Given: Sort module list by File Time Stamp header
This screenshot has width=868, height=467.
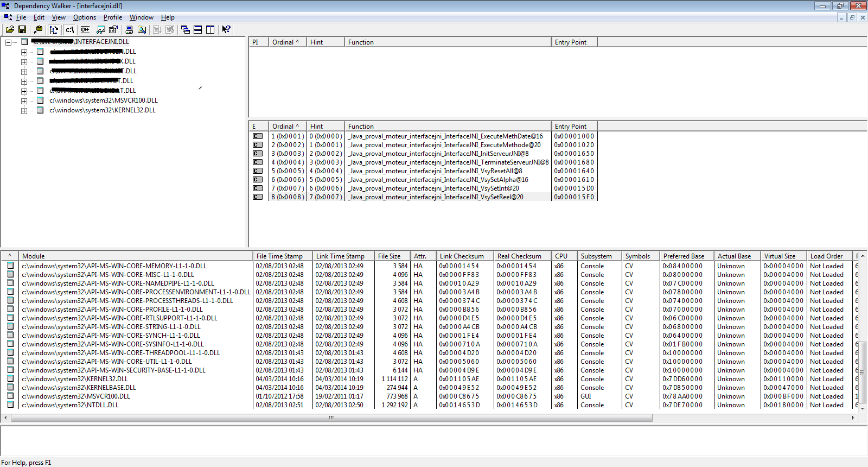Looking at the screenshot, I should pos(283,256).
